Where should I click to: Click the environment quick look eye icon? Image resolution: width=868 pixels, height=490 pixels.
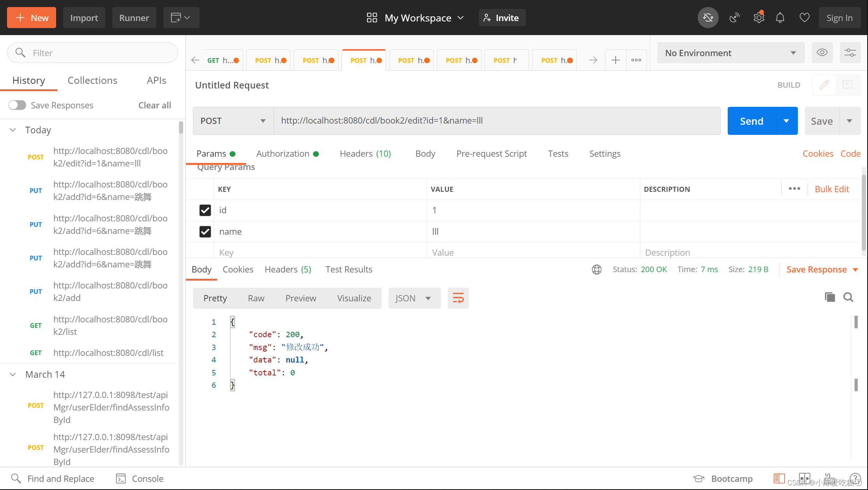pyautogui.click(x=822, y=53)
